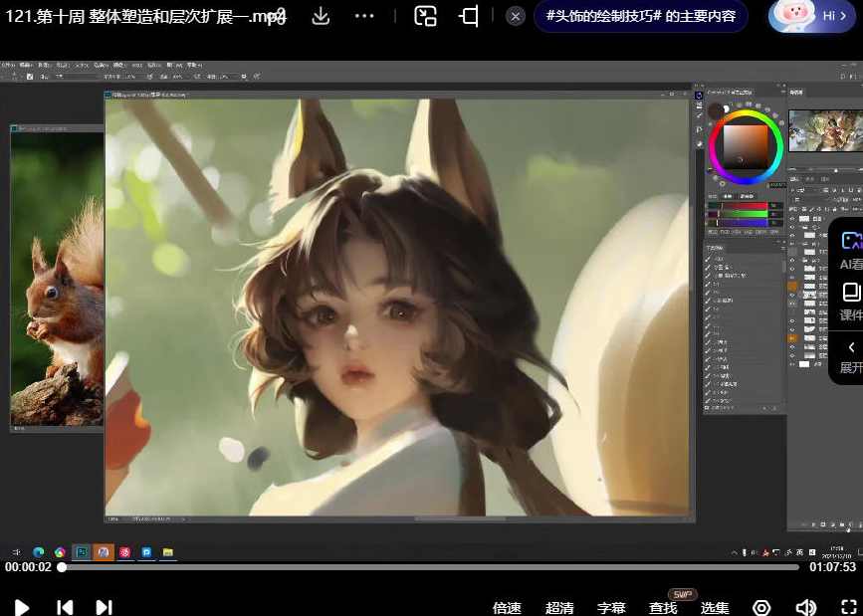The height and width of the screenshot is (616, 863).
Task: Mute audio by clicking the speaker icon
Action: click(x=806, y=606)
